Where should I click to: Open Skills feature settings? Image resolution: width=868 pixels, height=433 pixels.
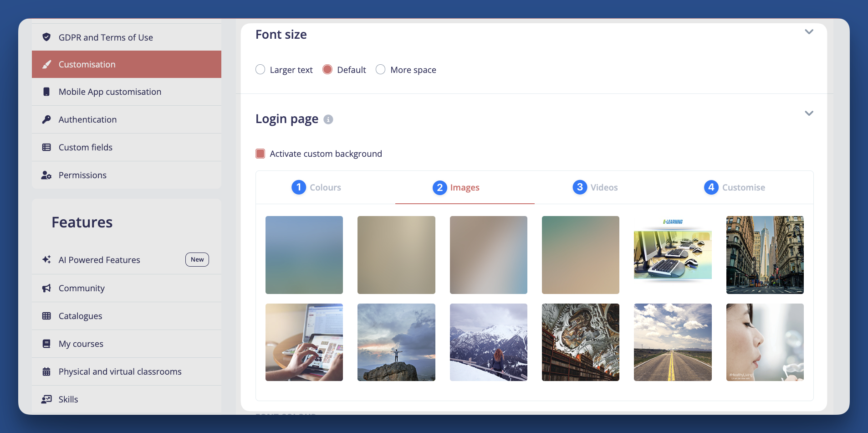click(127, 399)
